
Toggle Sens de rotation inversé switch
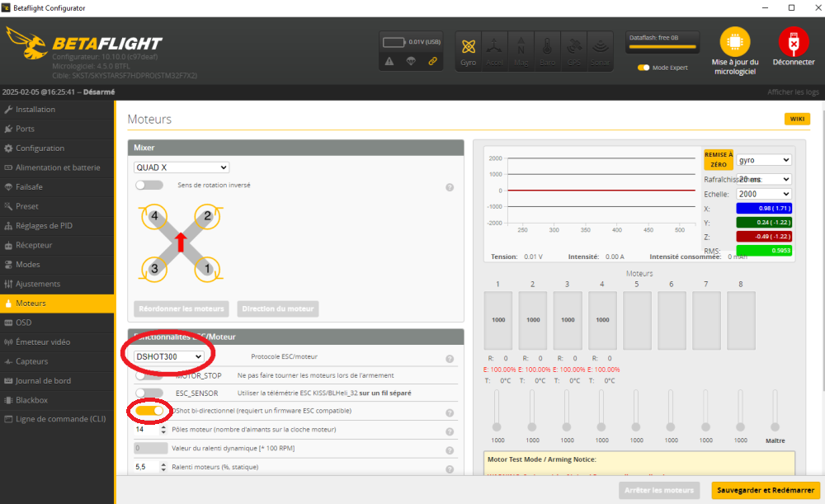149,186
